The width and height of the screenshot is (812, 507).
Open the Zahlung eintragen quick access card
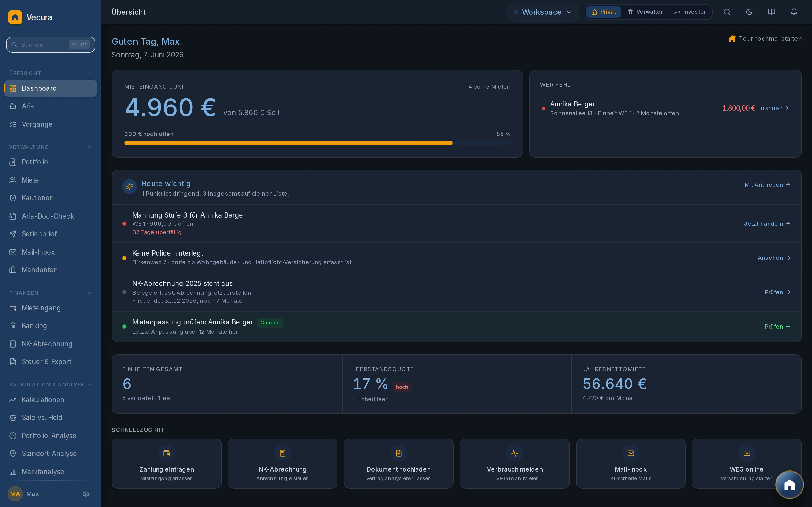pyautogui.click(x=166, y=463)
